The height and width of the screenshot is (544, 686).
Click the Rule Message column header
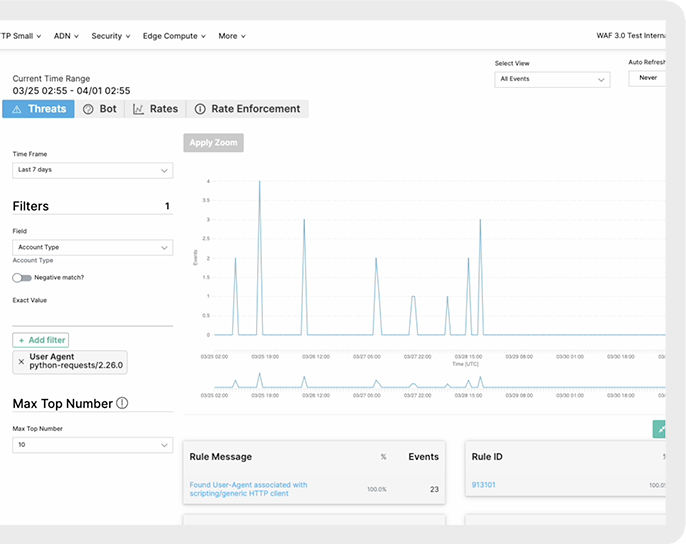(220, 456)
